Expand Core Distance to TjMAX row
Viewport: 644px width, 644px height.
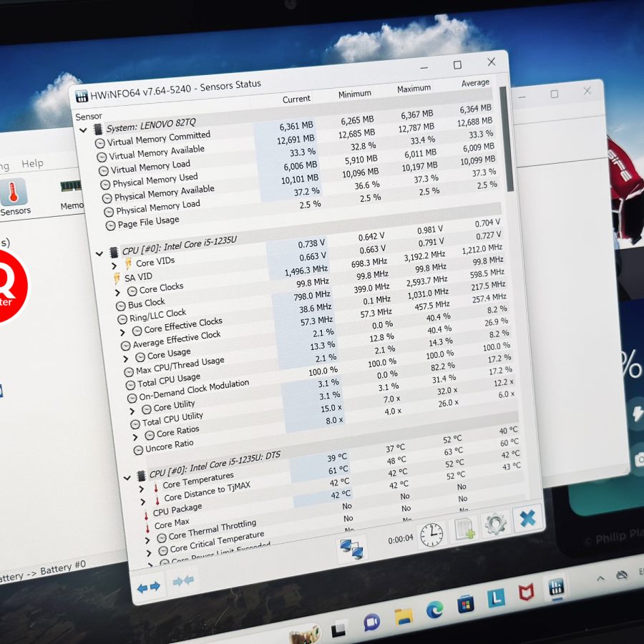point(143,502)
